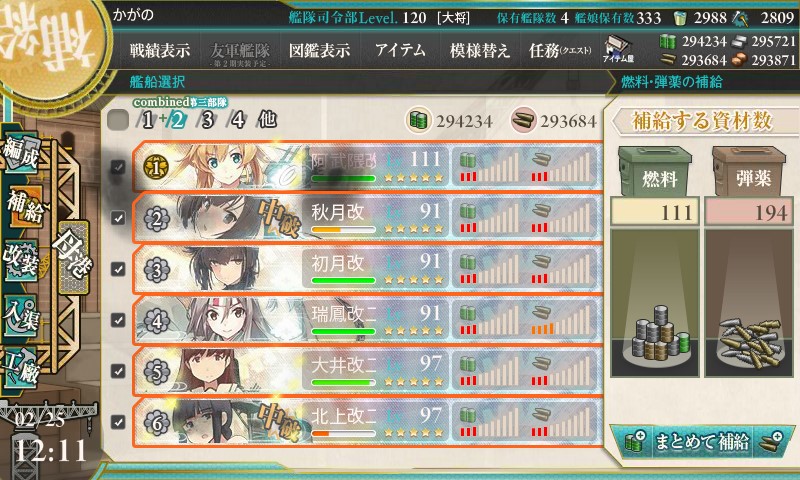800x480 pixels.
Task: Open the 任務 quest menu
Action: click(560, 50)
